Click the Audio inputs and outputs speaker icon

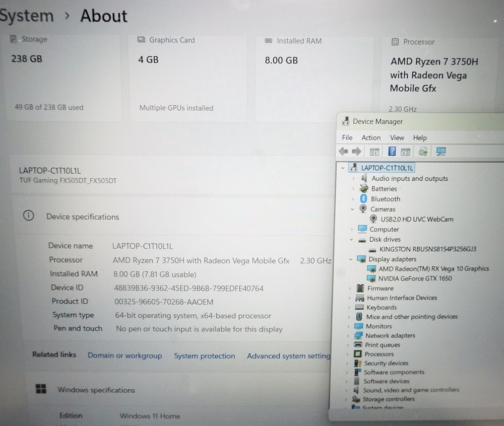coord(364,178)
